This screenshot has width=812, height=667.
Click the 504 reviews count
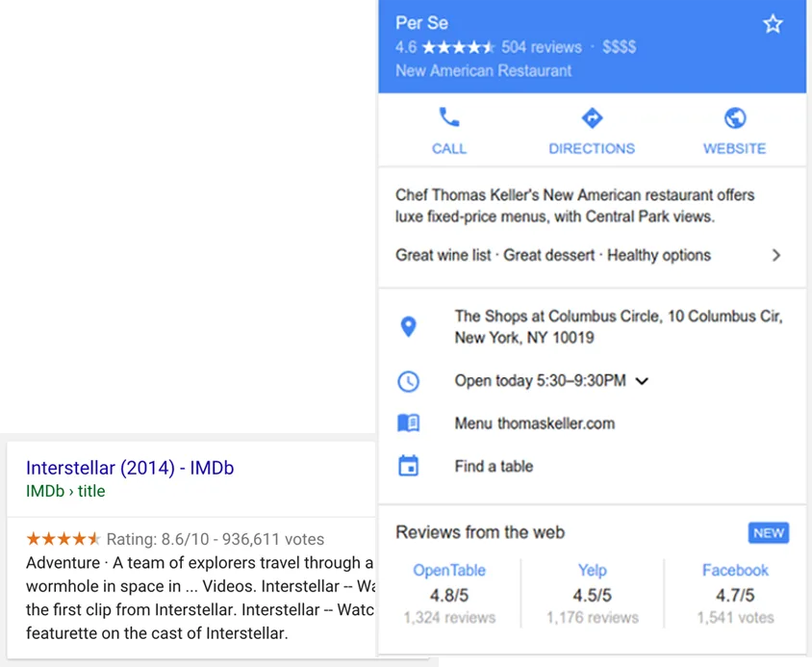(541, 47)
